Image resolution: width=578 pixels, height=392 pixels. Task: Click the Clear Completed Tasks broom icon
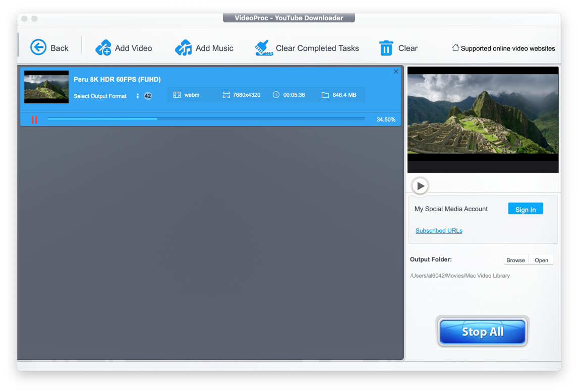point(264,48)
